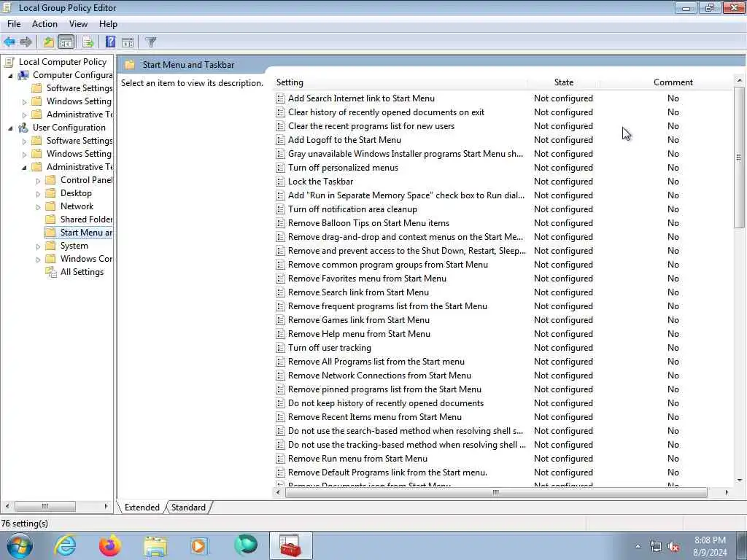Select 'Turn off notification area cleanup' setting
This screenshot has width=747, height=560.
tap(352, 209)
